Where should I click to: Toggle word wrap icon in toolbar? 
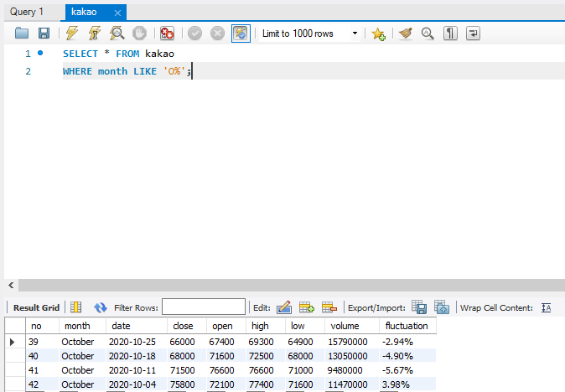[473, 34]
